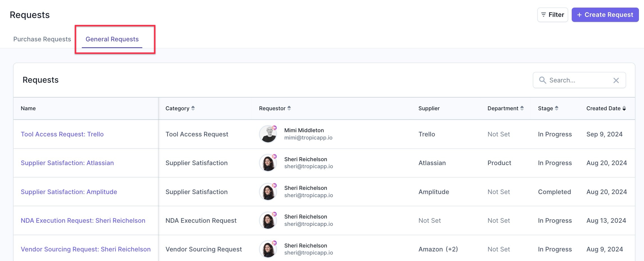Screen dimensions: 644x261
Task: Click the Trello supplier cell
Action: click(x=427, y=134)
